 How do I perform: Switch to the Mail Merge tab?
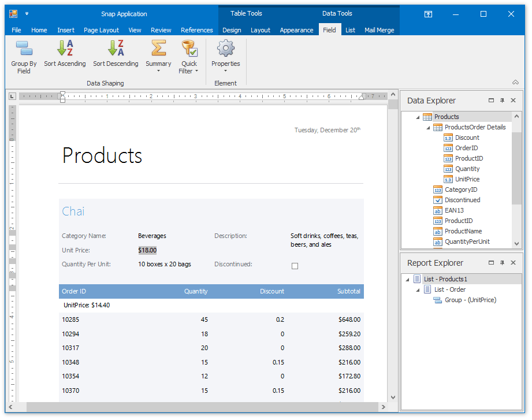(x=379, y=30)
